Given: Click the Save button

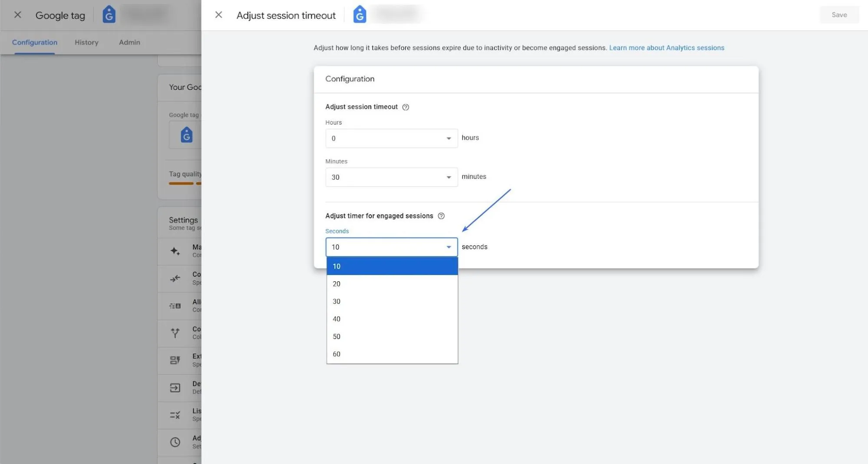Looking at the screenshot, I should [839, 15].
